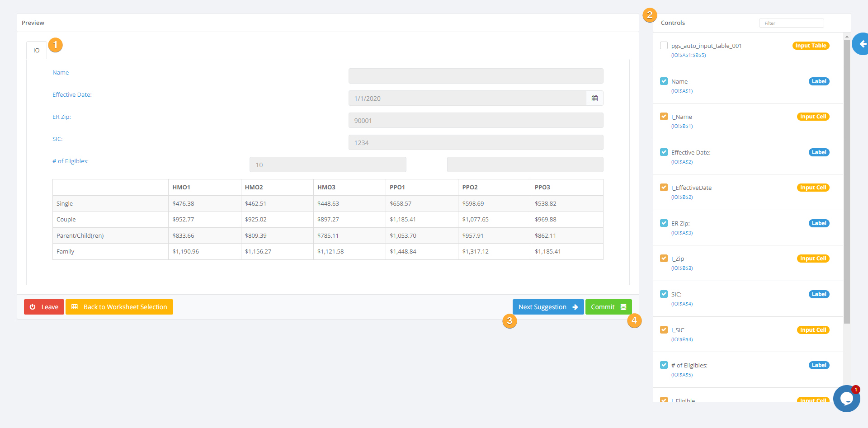Click the power icon on the Leave button

(33, 307)
